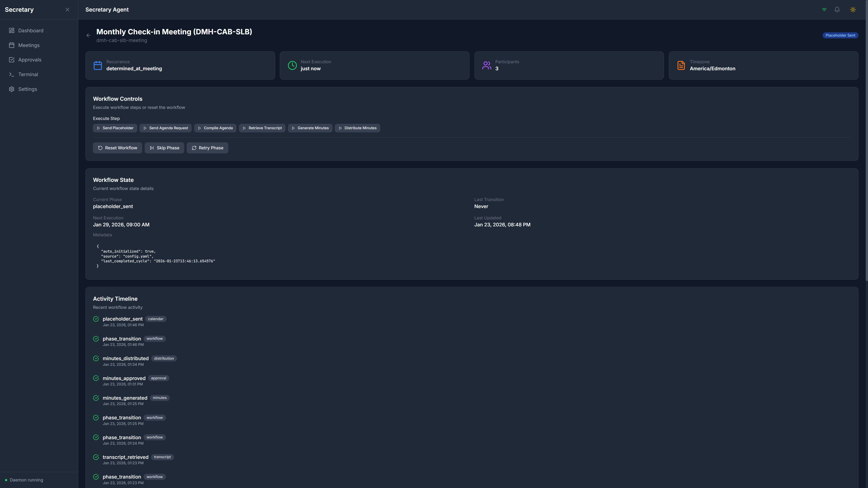Screen dimensions: 868x488
Task: Run the Send Placeholder step
Action: [x=115, y=128]
